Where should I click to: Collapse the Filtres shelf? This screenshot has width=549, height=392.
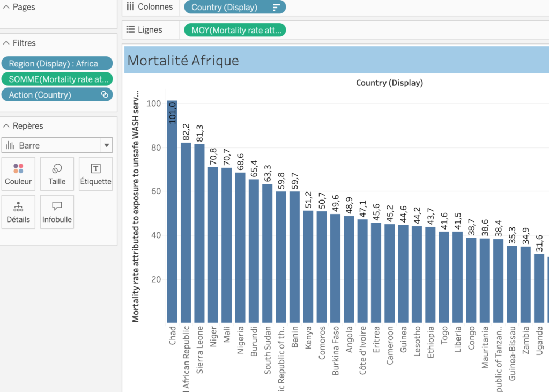(x=6, y=43)
